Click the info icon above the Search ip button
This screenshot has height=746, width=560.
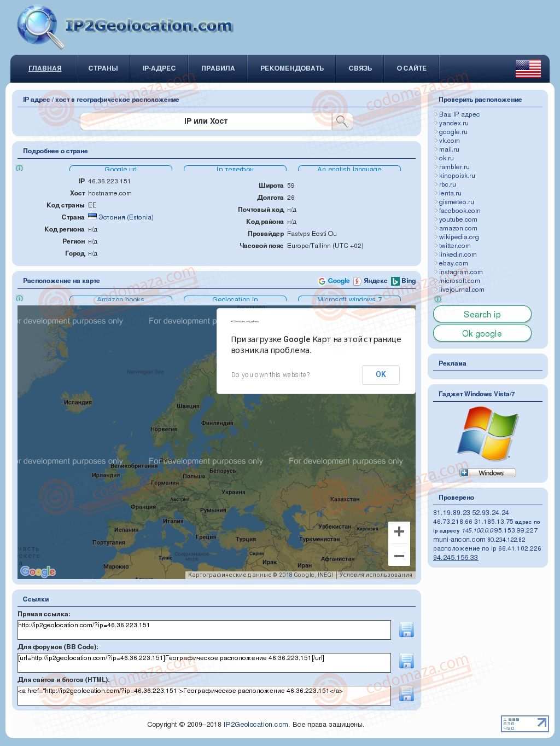[437, 299]
